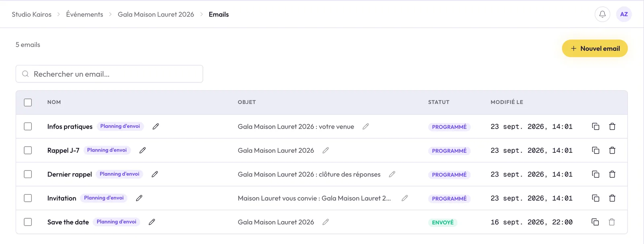The width and height of the screenshot is (644, 244).
Task: Open Planning d'envoi tag for Infos pratiques
Action: 120,126
